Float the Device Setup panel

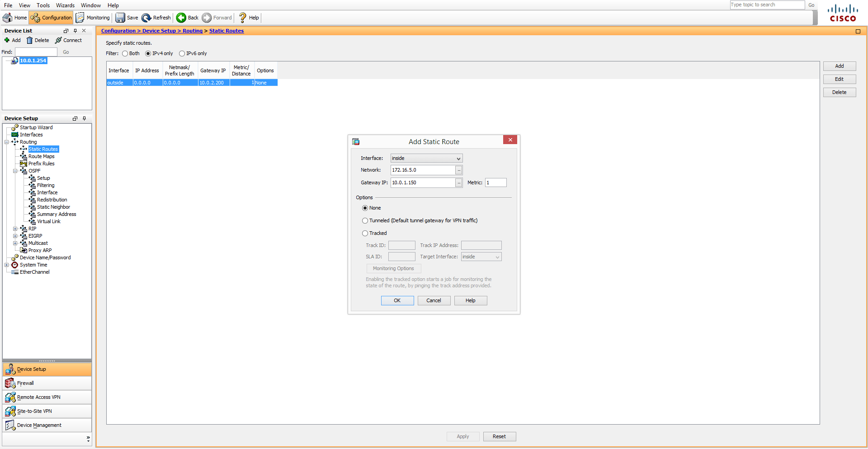click(x=75, y=118)
